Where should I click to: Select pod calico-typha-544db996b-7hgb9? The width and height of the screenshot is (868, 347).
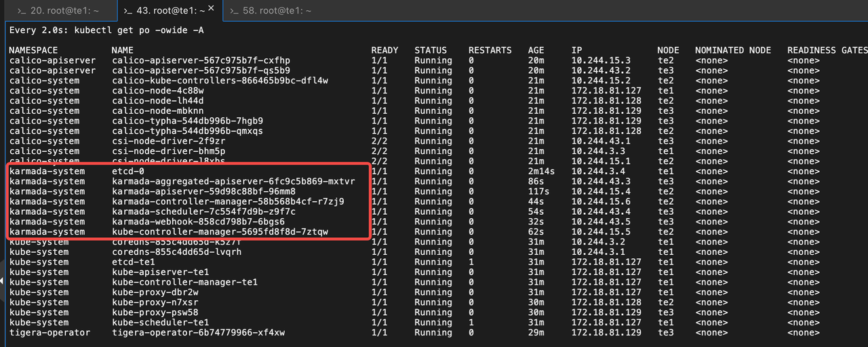pyautogui.click(x=187, y=121)
